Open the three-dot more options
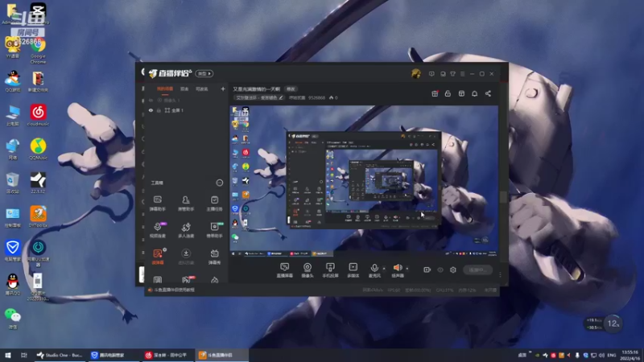The image size is (644, 362). (500, 274)
